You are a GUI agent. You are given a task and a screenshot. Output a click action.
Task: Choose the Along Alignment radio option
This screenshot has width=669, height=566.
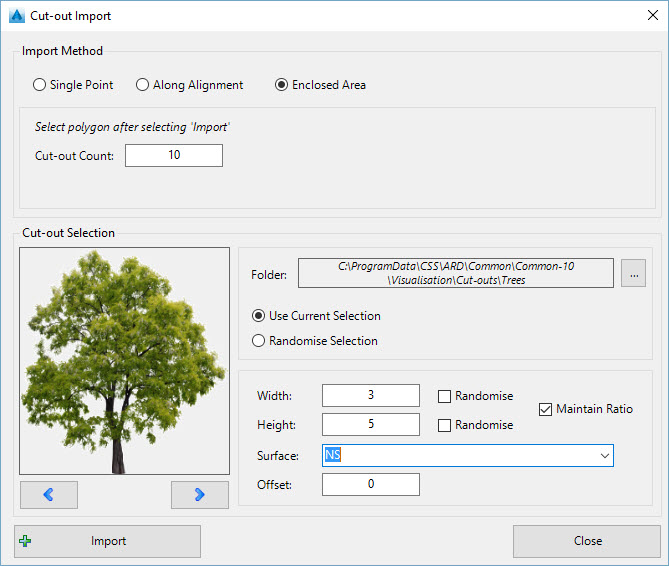pos(143,85)
